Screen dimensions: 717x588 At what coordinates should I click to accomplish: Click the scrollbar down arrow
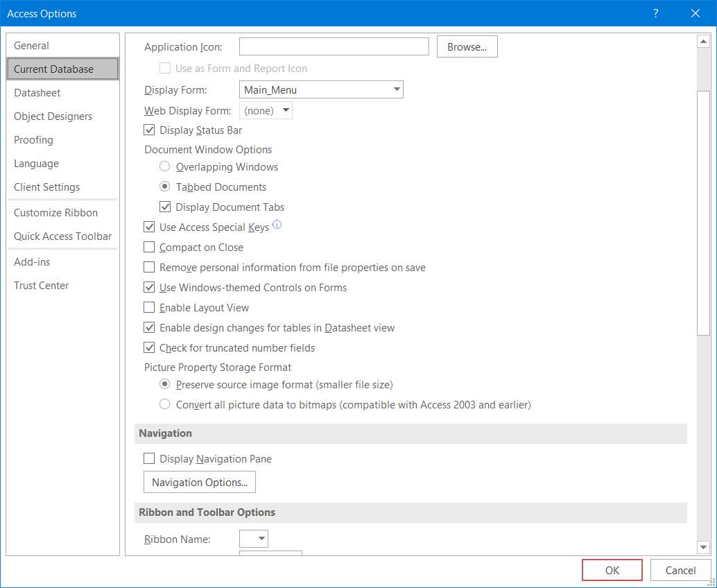703,547
